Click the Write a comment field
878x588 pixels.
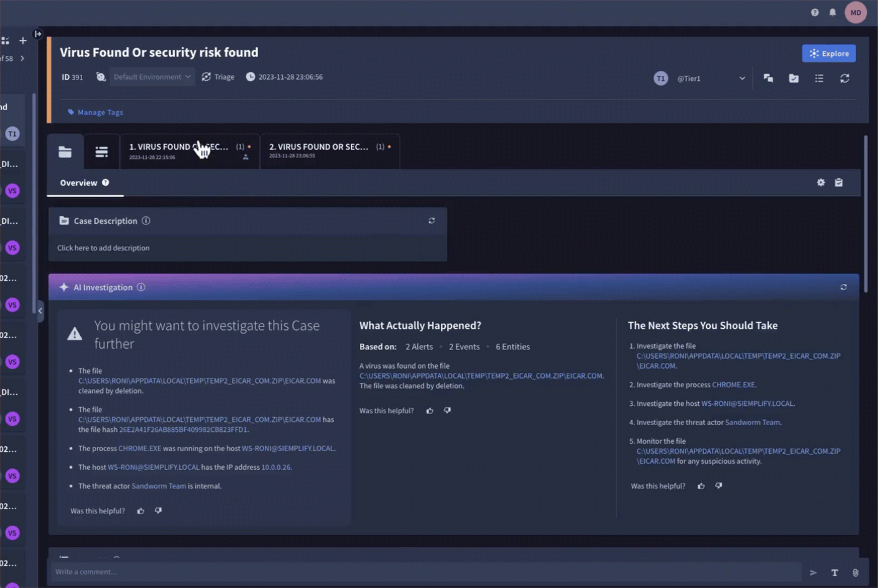[x=423, y=572]
